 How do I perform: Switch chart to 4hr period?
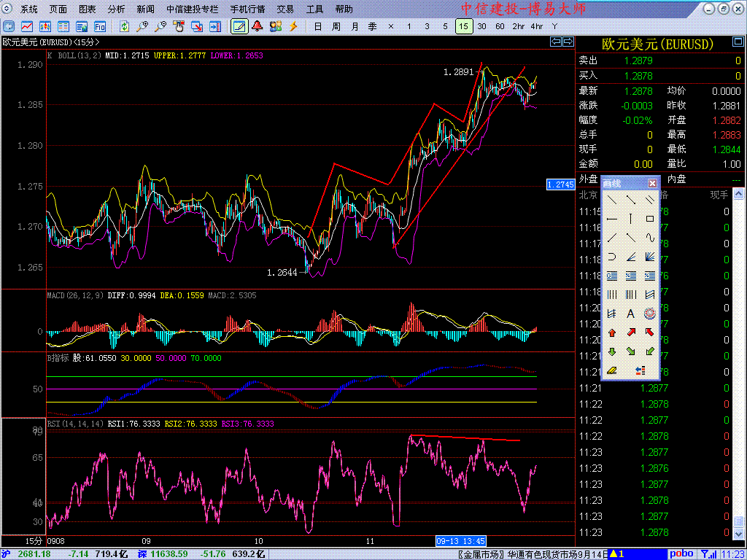point(537,26)
